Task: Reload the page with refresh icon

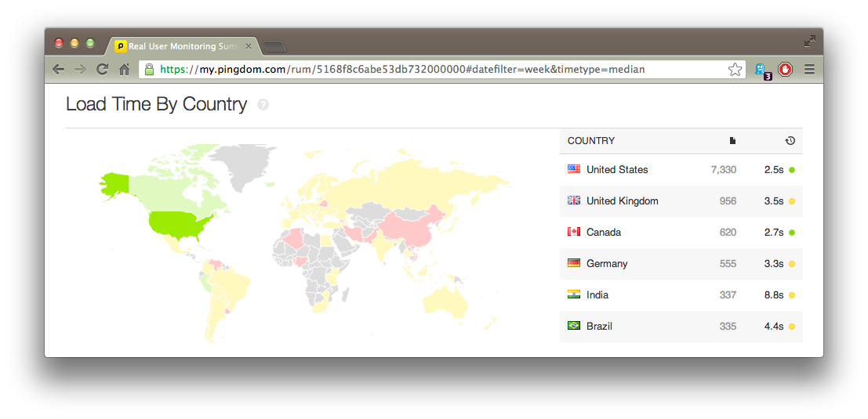Action: 103,69
